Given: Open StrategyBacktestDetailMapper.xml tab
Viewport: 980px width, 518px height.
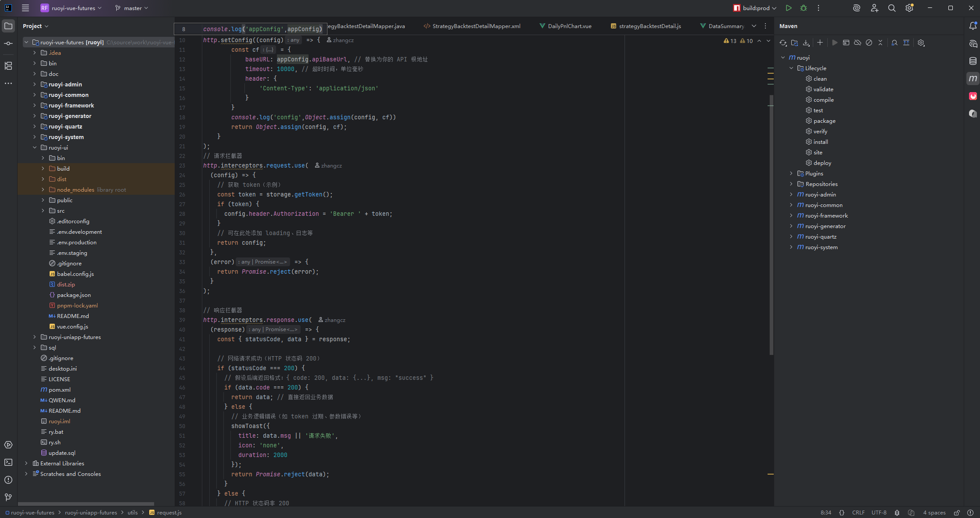Looking at the screenshot, I should [476, 26].
